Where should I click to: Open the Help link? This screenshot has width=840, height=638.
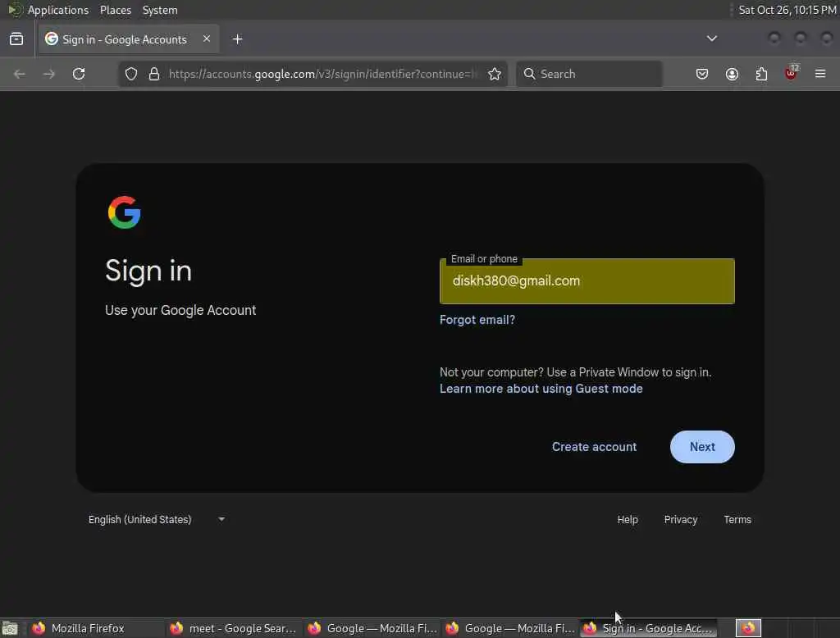628,520
